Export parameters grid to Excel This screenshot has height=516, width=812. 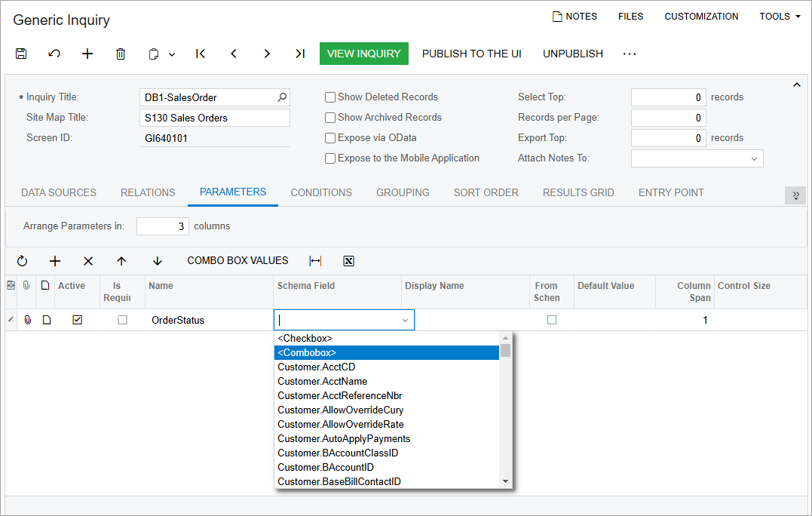coord(348,261)
